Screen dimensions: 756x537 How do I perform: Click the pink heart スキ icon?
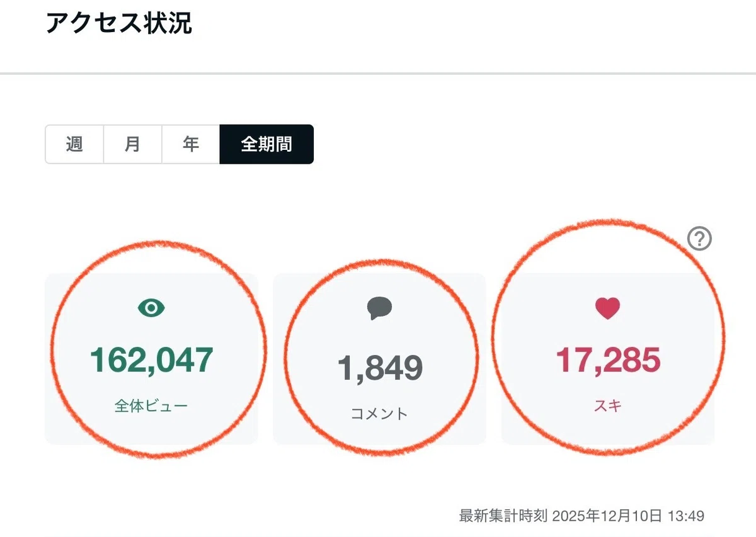click(x=607, y=308)
